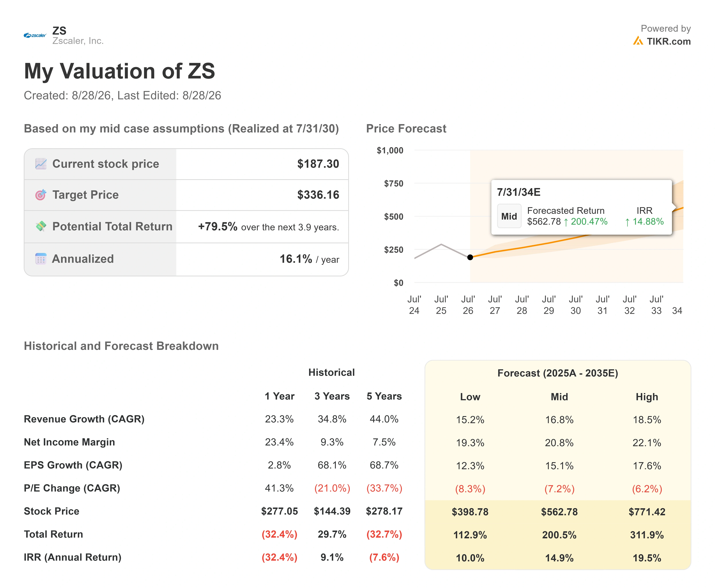This screenshot has width=715, height=588.
Task: Click the Mid badge in chart tooltip
Action: [x=509, y=216]
